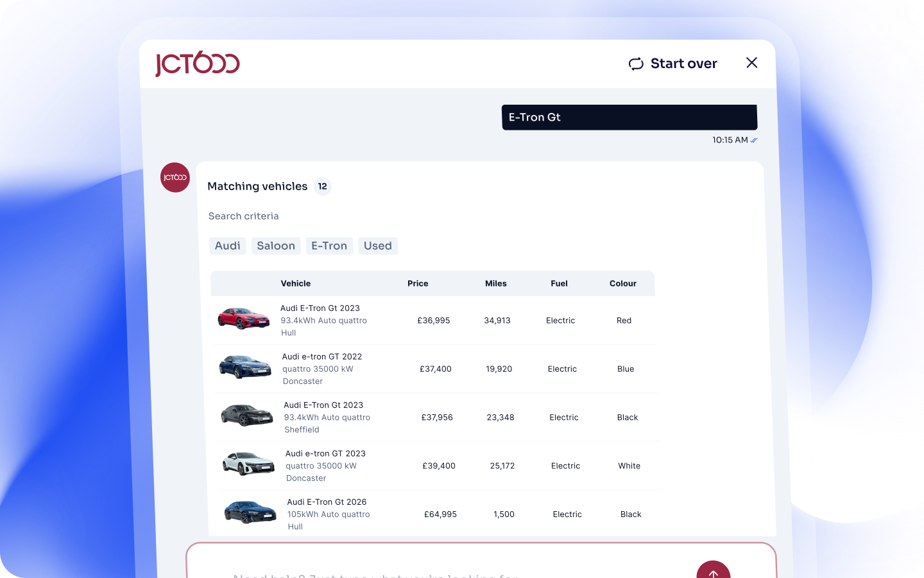Select the sent message bubble E-Tron Gt
This screenshot has width=924, height=578.
(629, 118)
